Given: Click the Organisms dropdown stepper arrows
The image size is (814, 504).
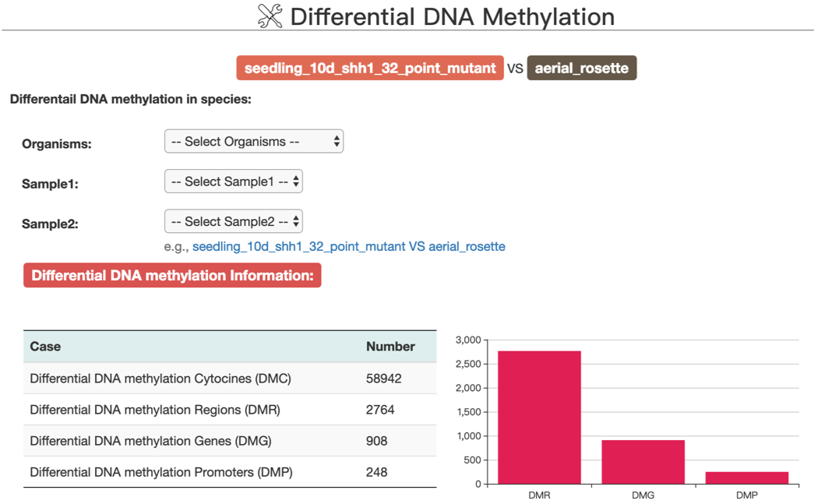Looking at the screenshot, I should (x=336, y=141).
